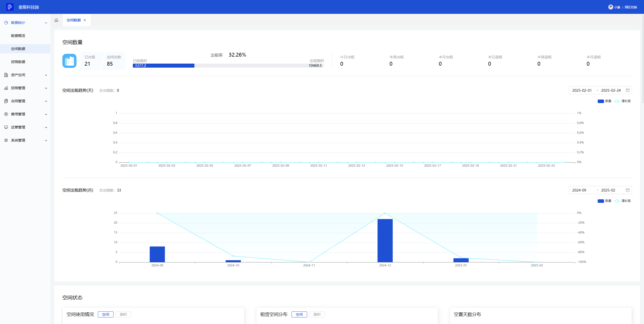The height and width of the screenshot is (324, 644).
Task: Collapse the 数据统计 menu chevron
Action: point(46,23)
